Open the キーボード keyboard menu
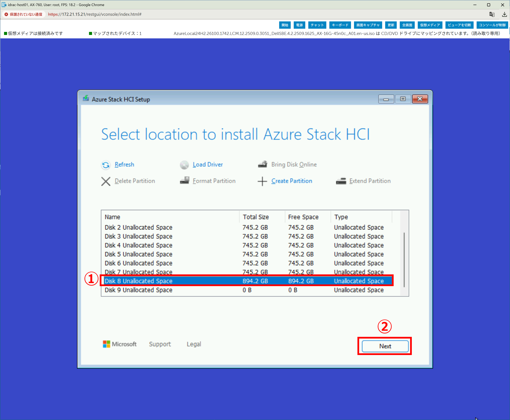 pyautogui.click(x=340, y=25)
